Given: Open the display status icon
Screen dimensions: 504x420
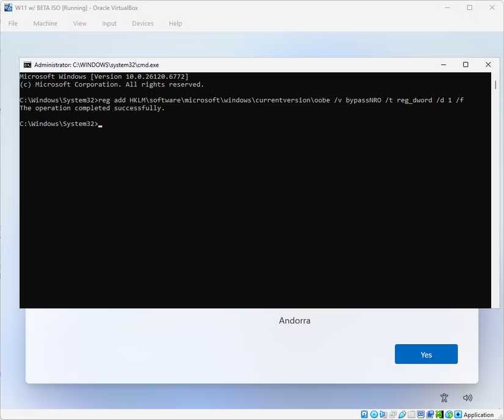Looking at the screenshot, I should (420, 414).
